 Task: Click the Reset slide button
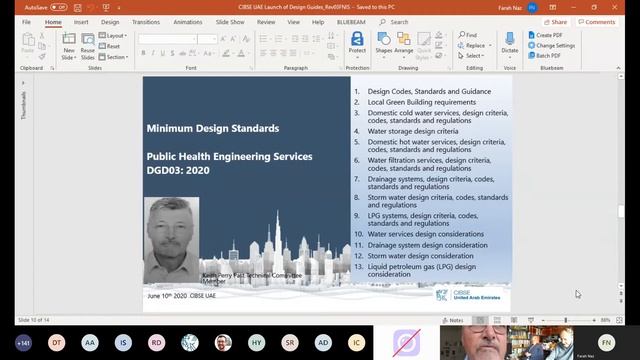pos(109,46)
